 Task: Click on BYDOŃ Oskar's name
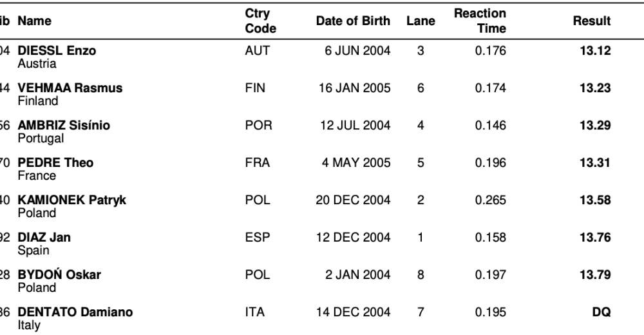[59, 275]
